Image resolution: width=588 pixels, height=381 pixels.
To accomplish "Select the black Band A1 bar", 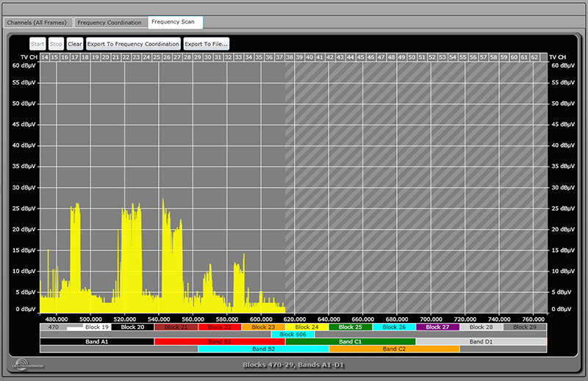I will [96, 341].
